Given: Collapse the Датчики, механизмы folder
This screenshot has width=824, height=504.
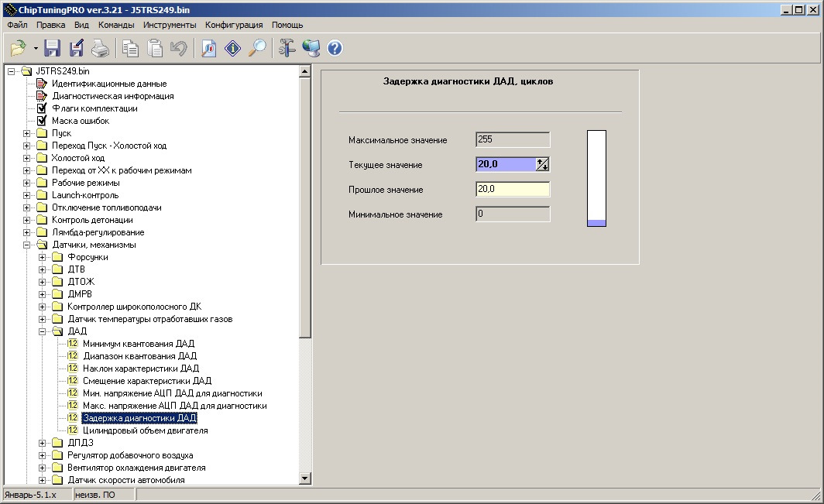Looking at the screenshot, I should pos(27,245).
